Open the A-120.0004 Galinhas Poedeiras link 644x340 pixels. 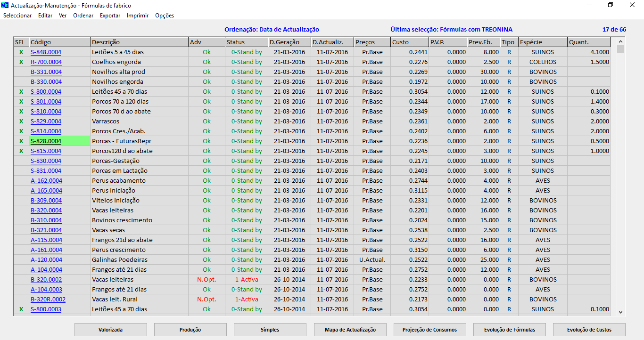point(46,260)
